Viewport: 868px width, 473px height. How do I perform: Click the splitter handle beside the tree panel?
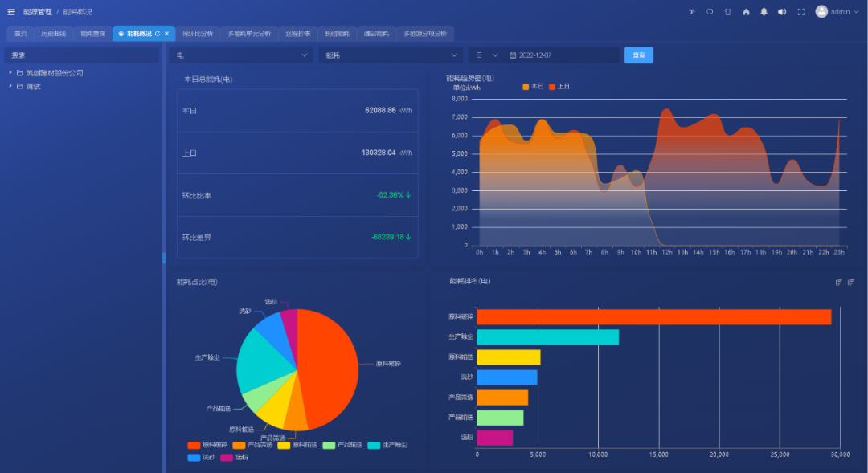[x=164, y=258]
